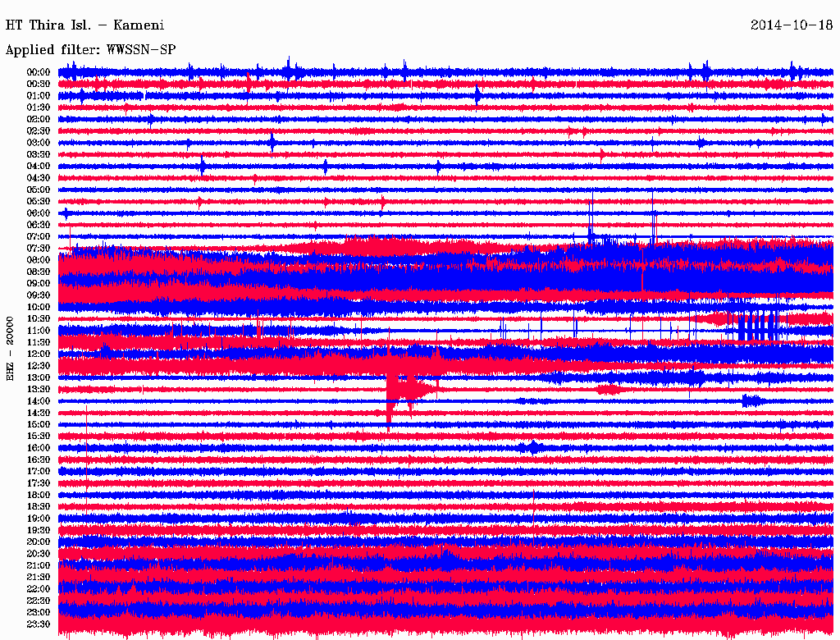Click the vertical axis label 'EHZ - 20000'
This screenshot has width=840, height=640.
(x=10, y=349)
